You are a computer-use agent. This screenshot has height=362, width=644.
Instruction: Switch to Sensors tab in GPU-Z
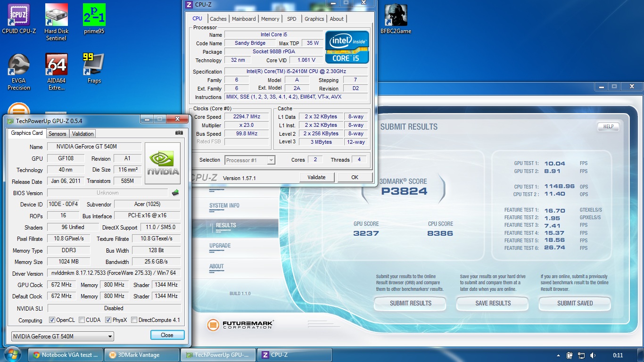point(58,134)
